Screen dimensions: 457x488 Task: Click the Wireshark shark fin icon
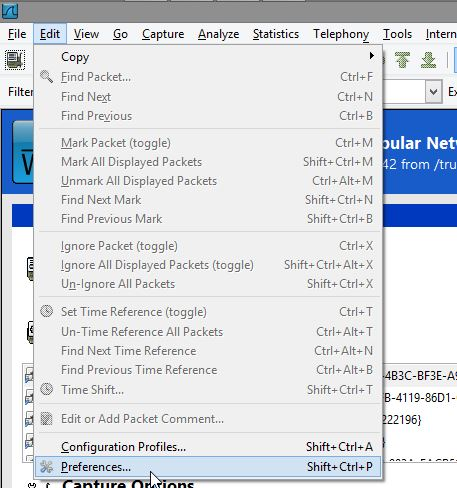pos(9,10)
